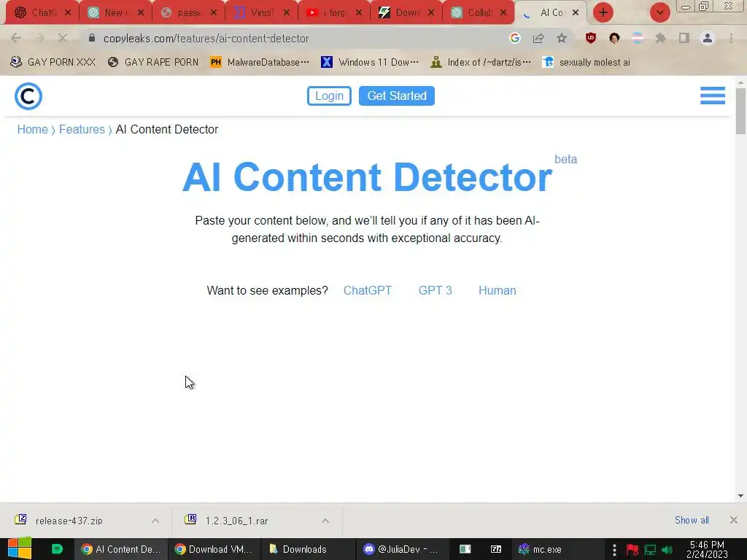Open the Windows Start menu

pyautogui.click(x=20, y=548)
